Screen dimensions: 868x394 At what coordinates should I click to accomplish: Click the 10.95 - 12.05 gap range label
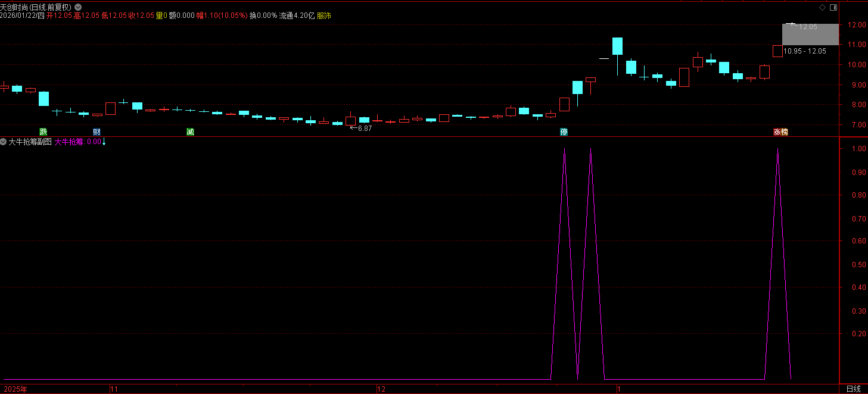805,51
